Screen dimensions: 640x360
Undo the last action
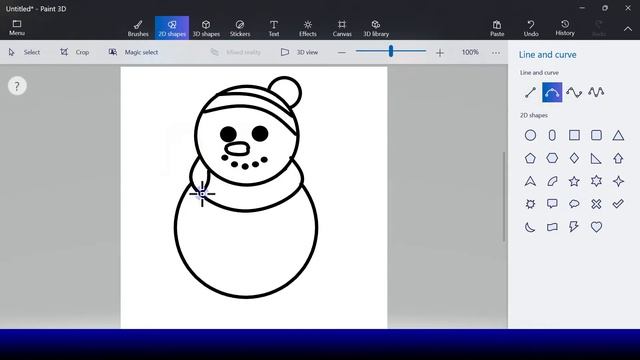[531, 28]
